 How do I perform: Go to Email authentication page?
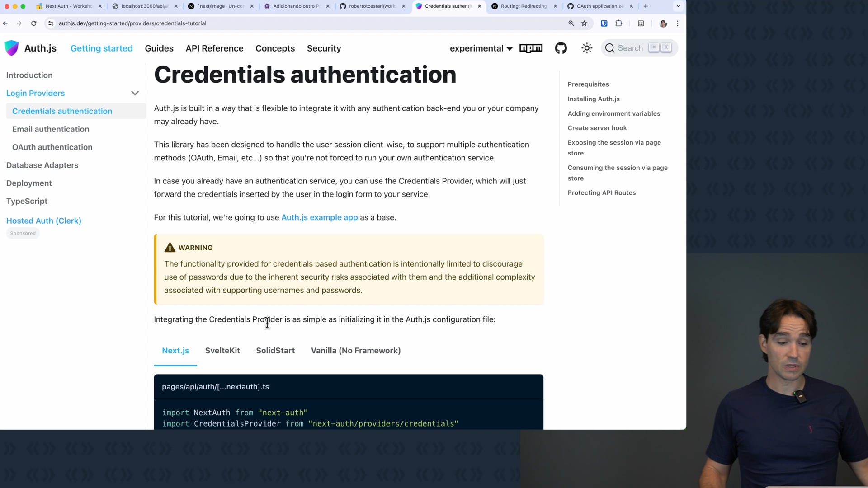coord(51,129)
